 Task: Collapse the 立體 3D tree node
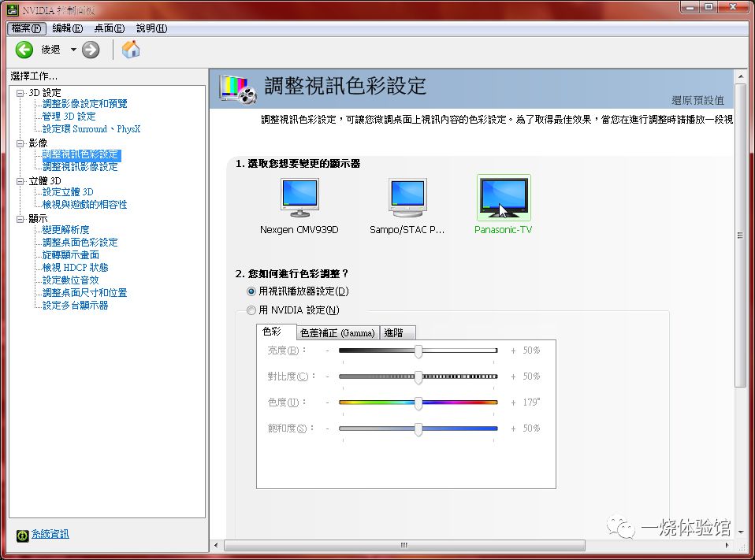pos(20,181)
